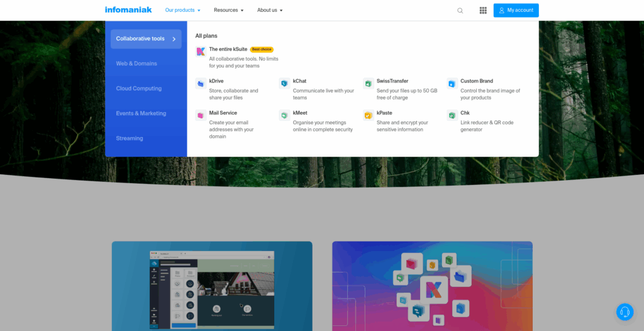Screen dimensions: 644x331
Task: Select the Cloud Computing category
Action: tap(139, 88)
